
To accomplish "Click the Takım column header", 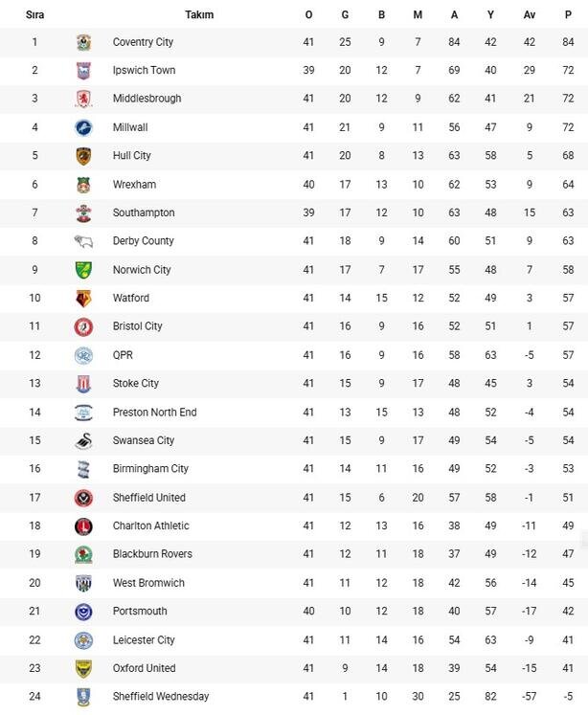I will click(199, 14).
